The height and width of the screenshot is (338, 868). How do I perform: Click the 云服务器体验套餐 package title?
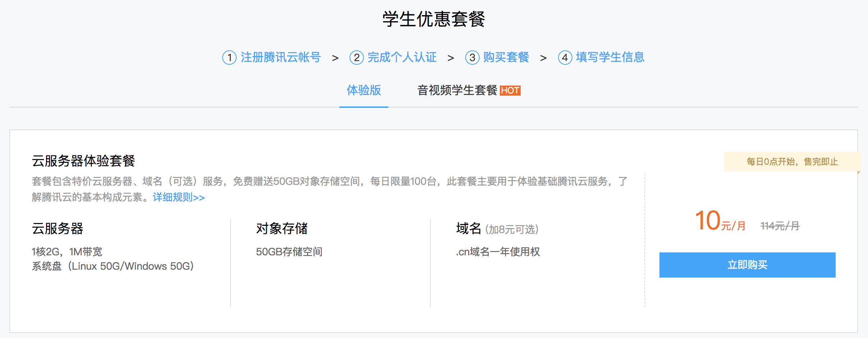click(83, 161)
